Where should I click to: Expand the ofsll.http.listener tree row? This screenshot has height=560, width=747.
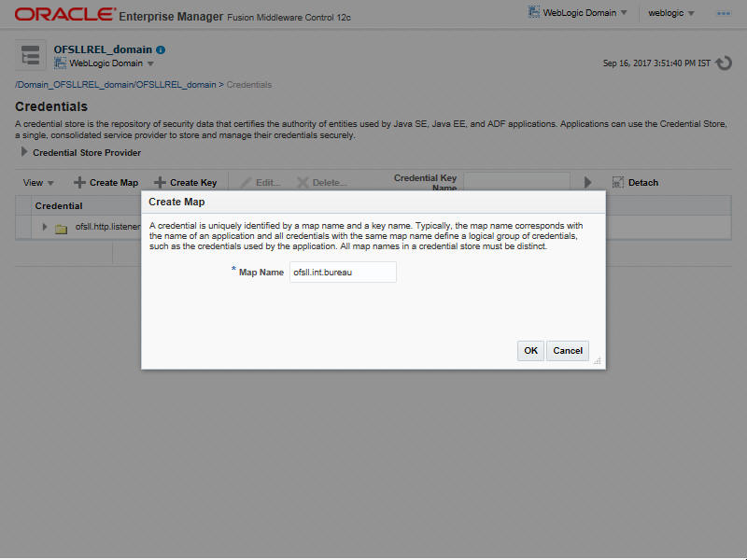(x=44, y=227)
